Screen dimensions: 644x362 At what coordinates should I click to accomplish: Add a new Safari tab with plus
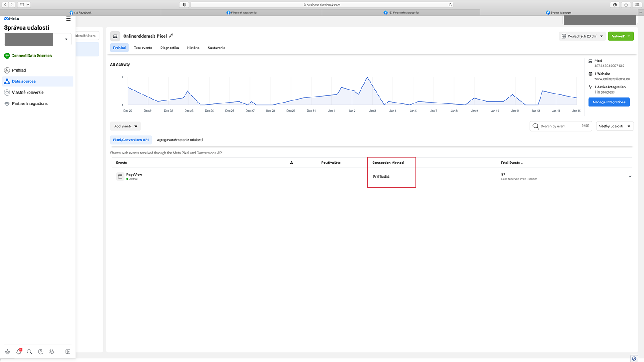point(641,12)
